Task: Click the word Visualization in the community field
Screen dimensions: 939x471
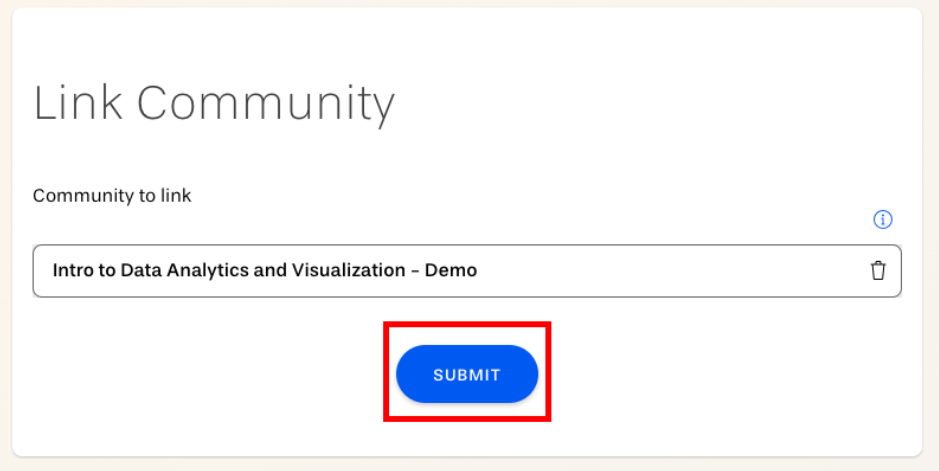Action: 349,271
